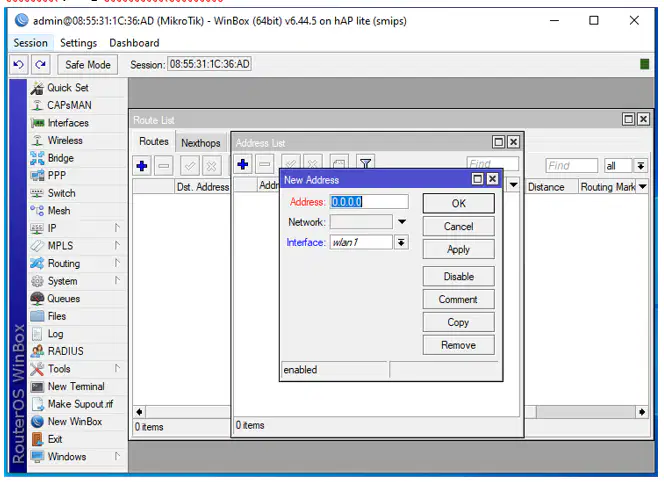Open Interfaces menu entry

pyautogui.click(x=77, y=123)
